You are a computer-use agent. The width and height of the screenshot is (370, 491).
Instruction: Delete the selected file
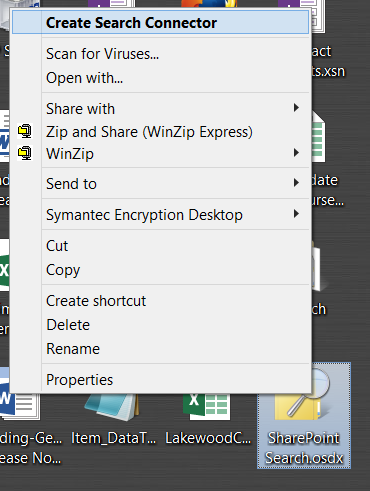coord(160,325)
